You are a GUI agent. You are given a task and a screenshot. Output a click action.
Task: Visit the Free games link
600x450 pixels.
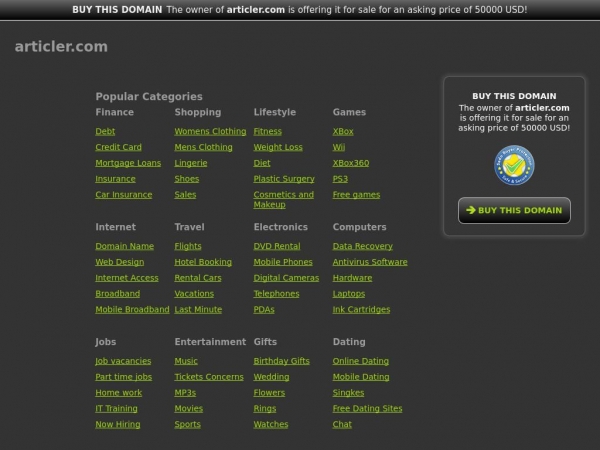356,194
